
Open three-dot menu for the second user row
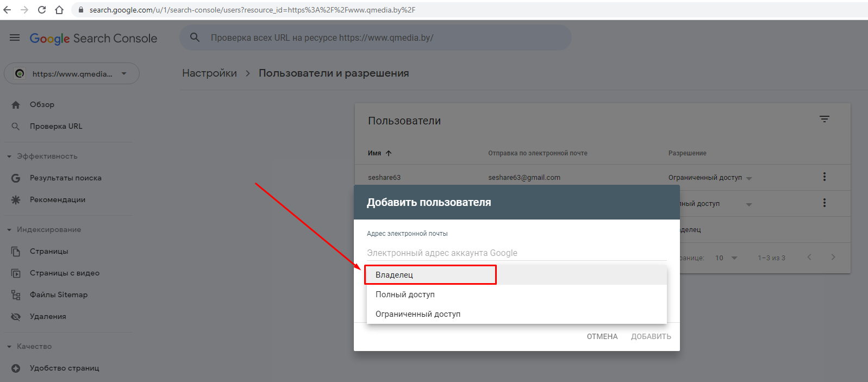[825, 203]
